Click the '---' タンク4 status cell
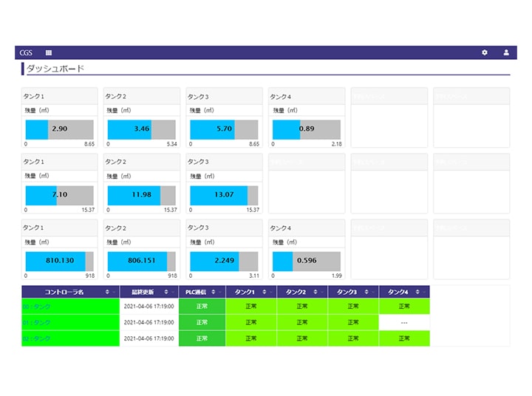The width and height of the screenshot is (532, 396). point(404,322)
